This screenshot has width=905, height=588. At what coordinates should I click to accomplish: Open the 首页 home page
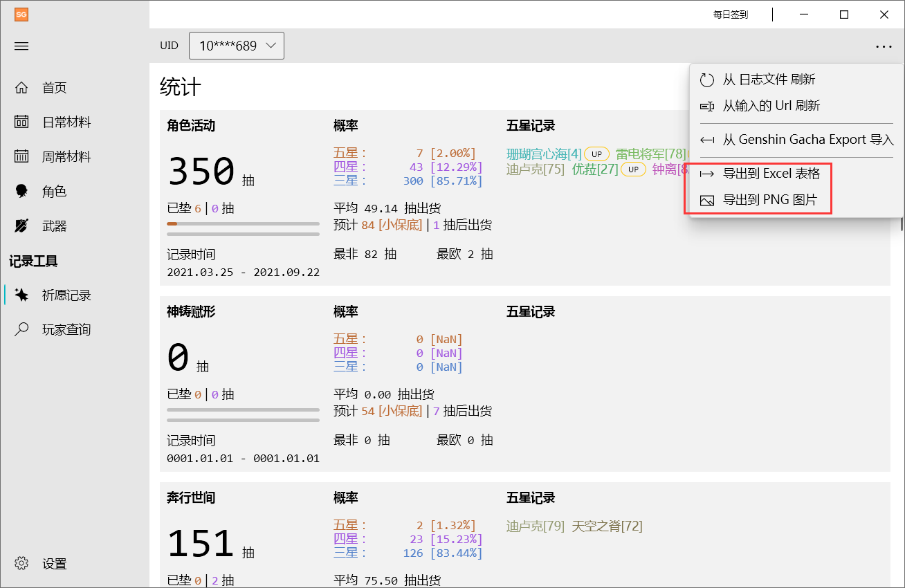53,87
